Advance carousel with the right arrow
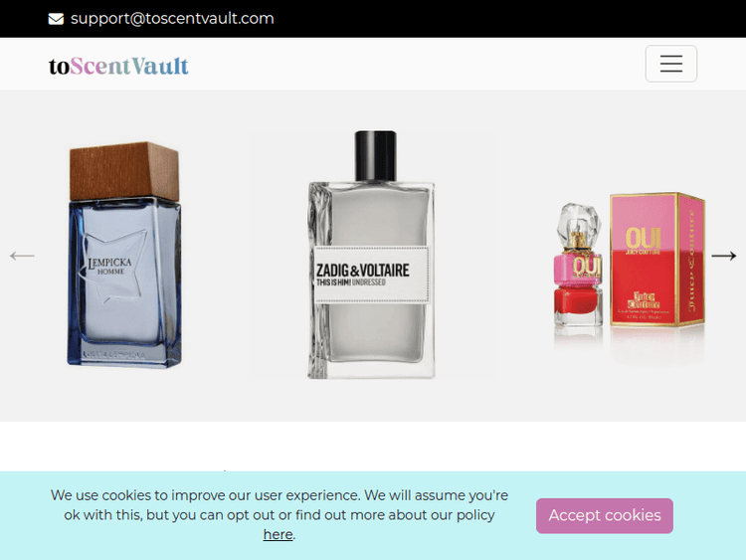The width and height of the screenshot is (746, 560). click(x=724, y=256)
